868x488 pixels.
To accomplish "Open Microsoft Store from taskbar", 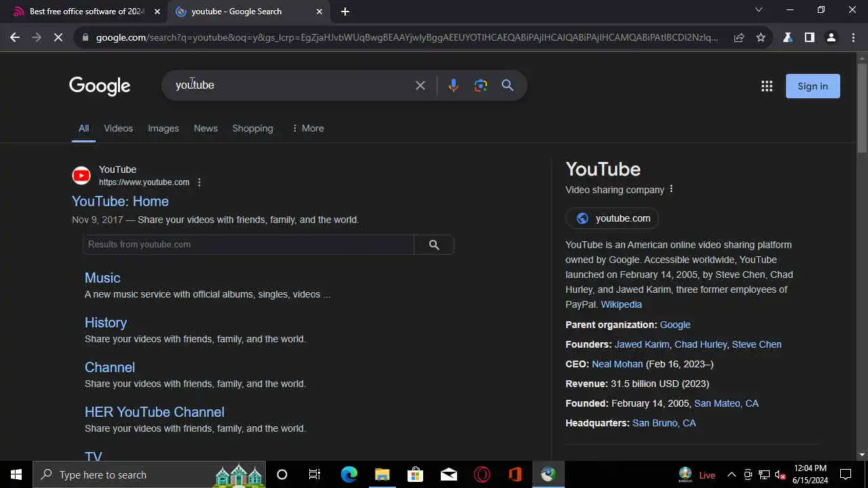I will tap(415, 474).
